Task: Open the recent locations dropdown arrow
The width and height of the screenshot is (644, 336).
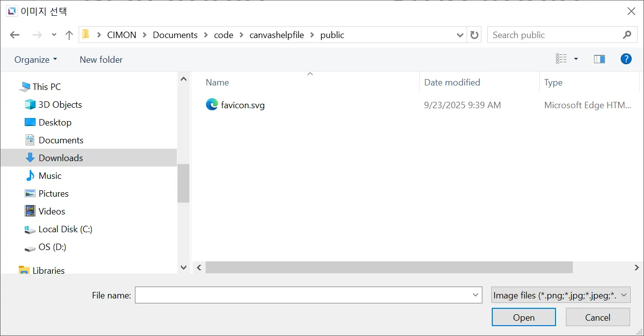Action: click(x=54, y=35)
